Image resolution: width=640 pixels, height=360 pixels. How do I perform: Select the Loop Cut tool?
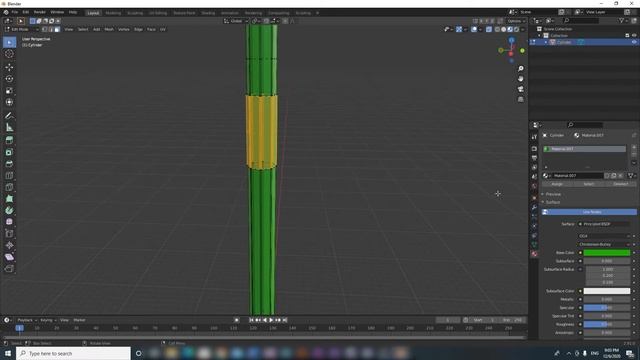9,176
